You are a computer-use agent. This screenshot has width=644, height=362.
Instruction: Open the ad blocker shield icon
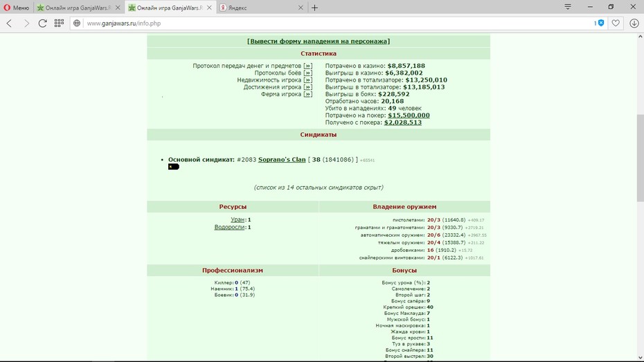click(x=601, y=23)
